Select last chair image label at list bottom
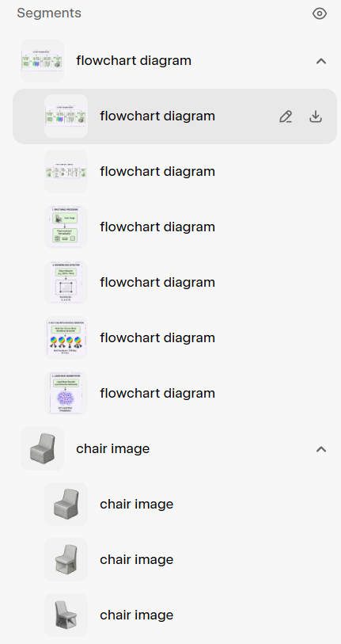Image resolution: width=341 pixels, height=644 pixels. click(x=137, y=615)
